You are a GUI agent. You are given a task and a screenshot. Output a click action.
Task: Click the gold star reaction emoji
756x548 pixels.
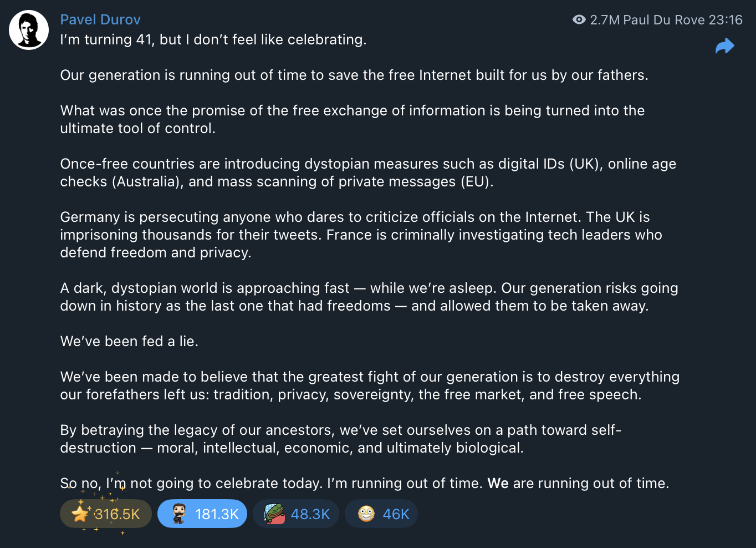pyautogui.click(x=80, y=514)
